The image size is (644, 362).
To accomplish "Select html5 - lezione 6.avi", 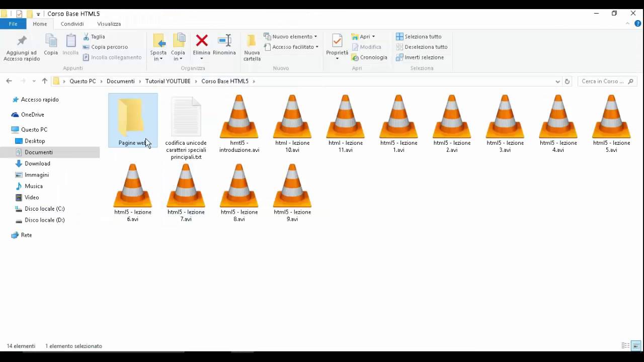I will 133,193.
